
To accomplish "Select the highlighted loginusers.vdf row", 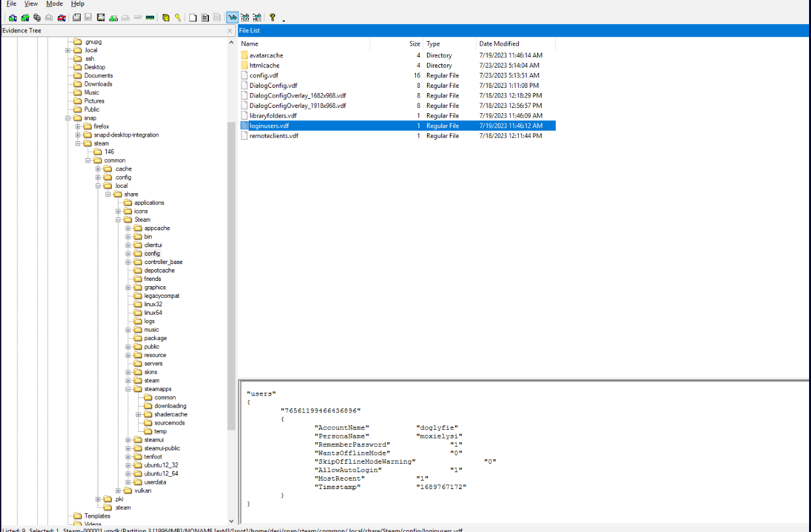I will [397, 126].
